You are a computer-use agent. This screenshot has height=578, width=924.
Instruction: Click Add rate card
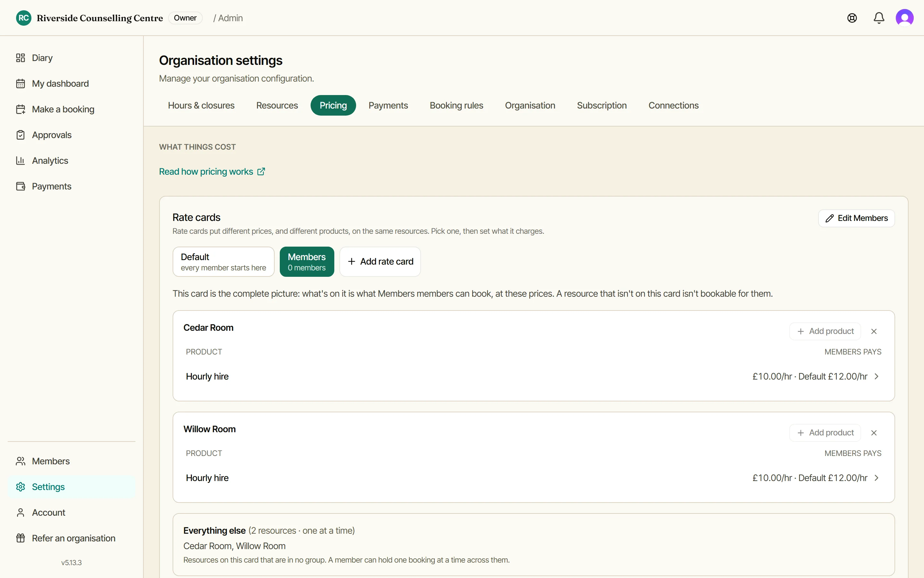pyautogui.click(x=380, y=261)
